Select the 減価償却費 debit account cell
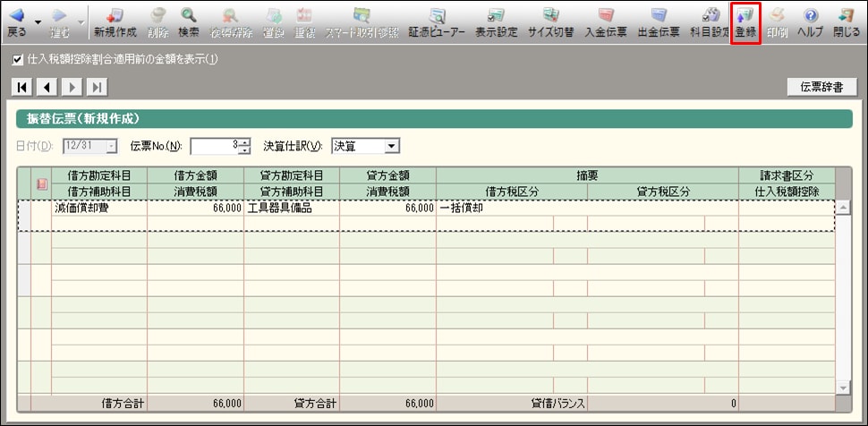868x426 pixels. pos(99,208)
